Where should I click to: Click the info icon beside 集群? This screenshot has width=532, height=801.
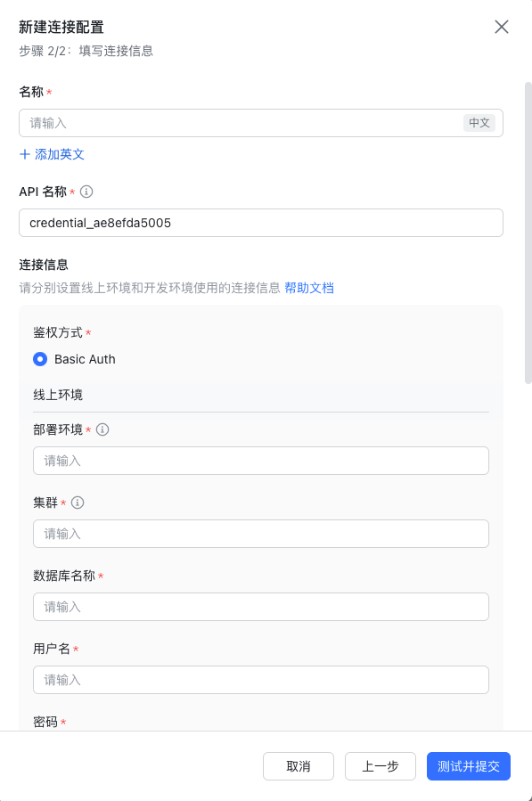click(78, 503)
